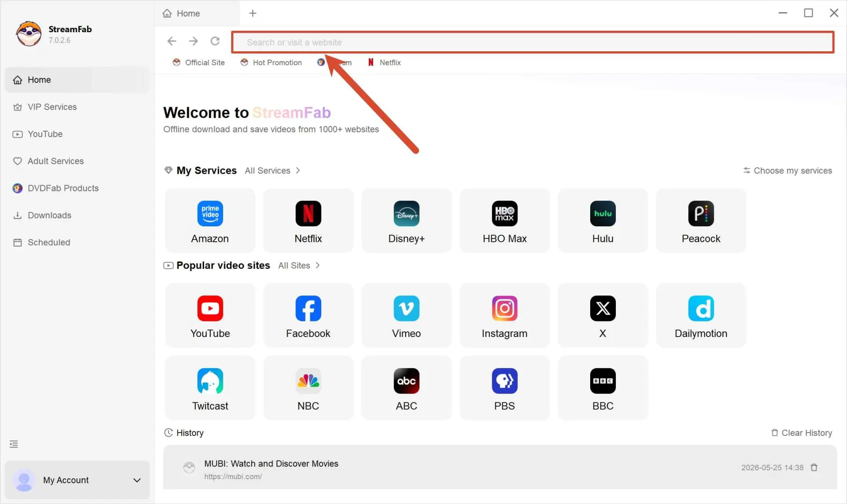Expand the My Account dropdown
This screenshot has height=504, width=847.
click(x=137, y=480)
